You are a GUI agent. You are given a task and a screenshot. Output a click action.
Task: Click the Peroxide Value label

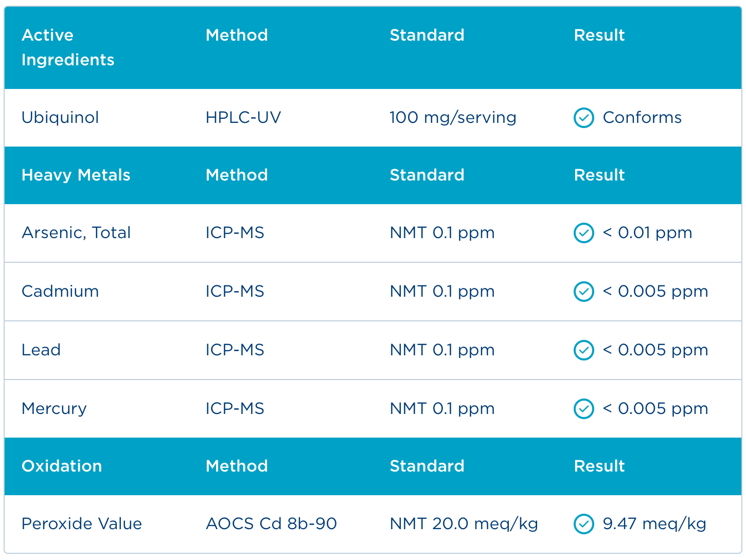tap(82, 524)
